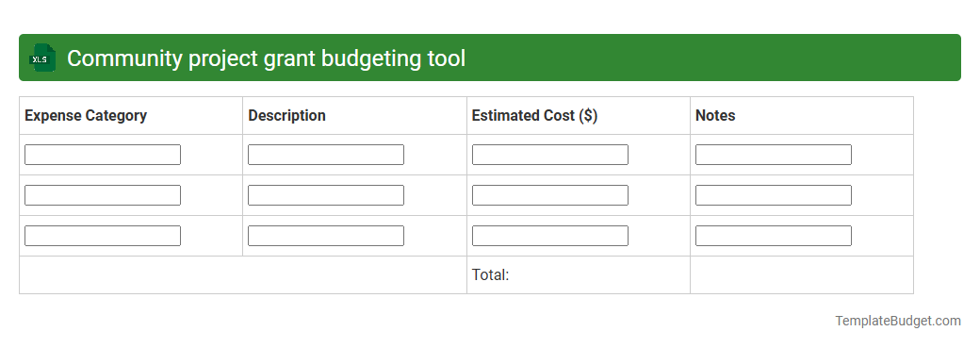Click the Community project grant budgeting tool title
This screenshot has width=980, height=348.
267,58
